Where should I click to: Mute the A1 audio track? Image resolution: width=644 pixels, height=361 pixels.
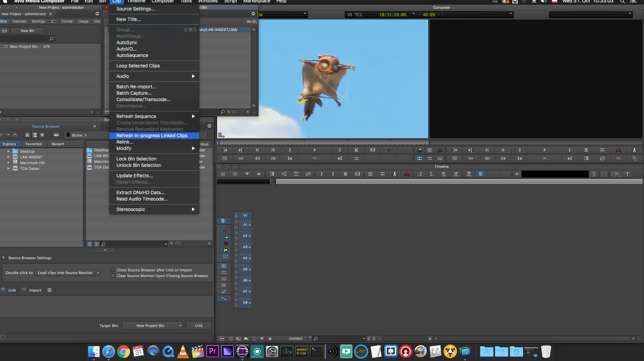(236, 228)
